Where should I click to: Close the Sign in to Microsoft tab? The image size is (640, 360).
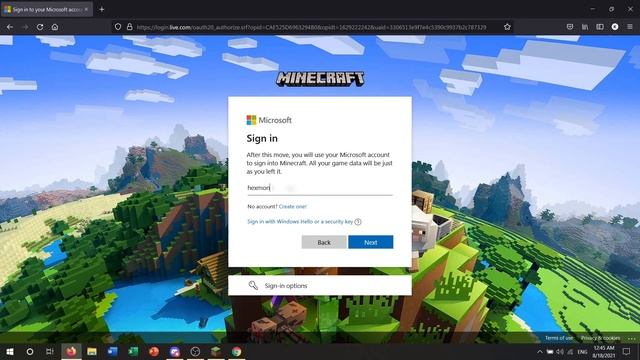click(86, 9)
